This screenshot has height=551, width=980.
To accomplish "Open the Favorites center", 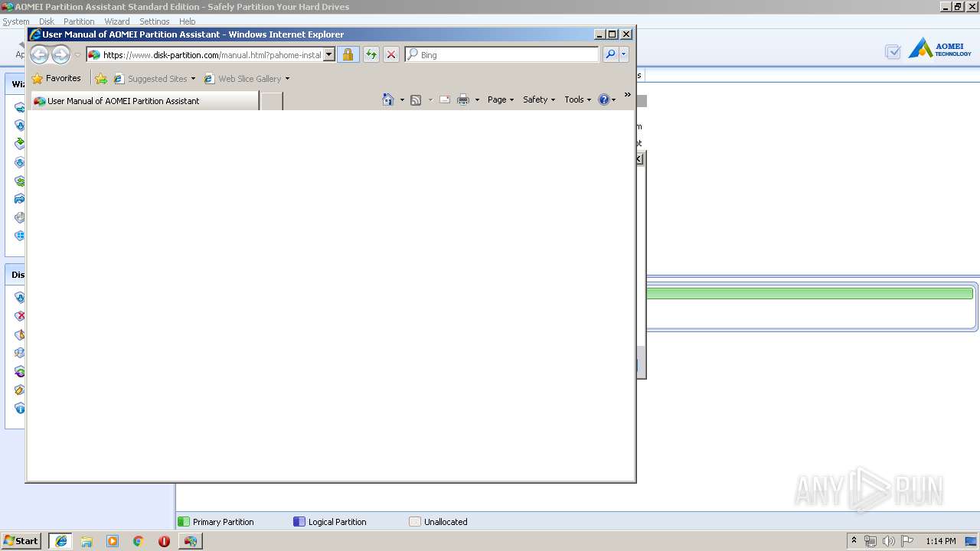I will [56, 78].
